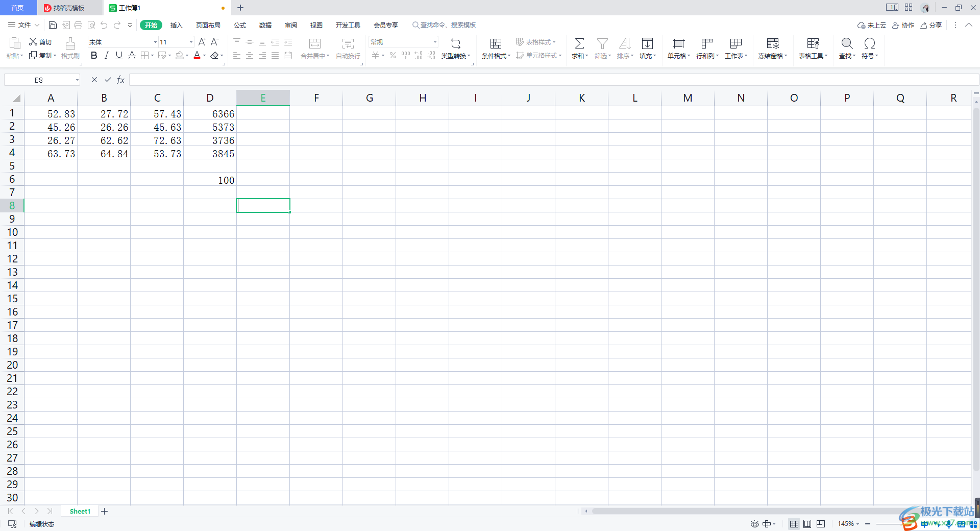
Task: Click the Paste (粘贴) clipboard icon
Action: click(x=15, y=44)
